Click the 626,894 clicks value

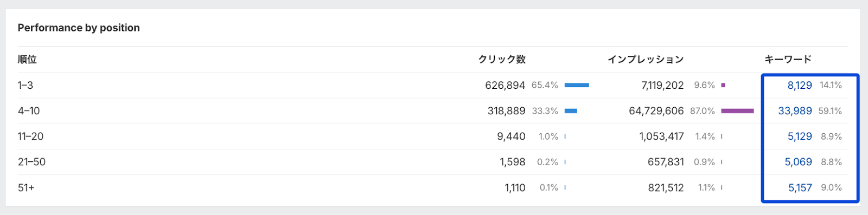[505, 85]
